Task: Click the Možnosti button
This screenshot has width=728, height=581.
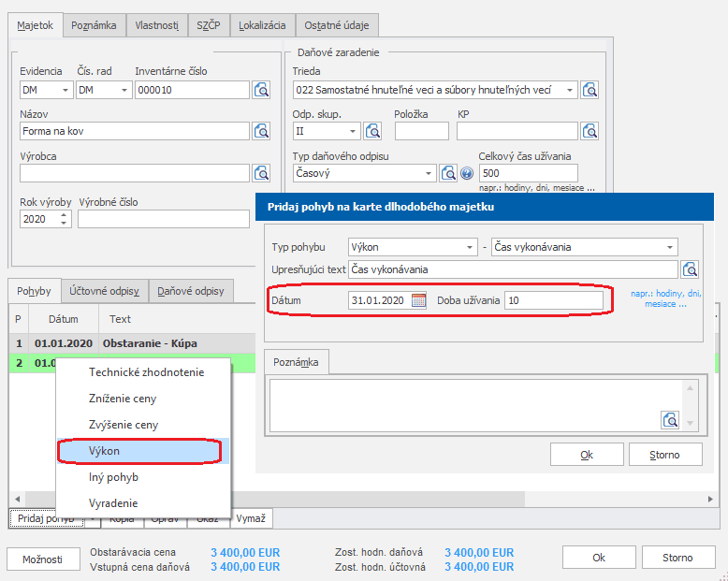Action: coord(44,559)
